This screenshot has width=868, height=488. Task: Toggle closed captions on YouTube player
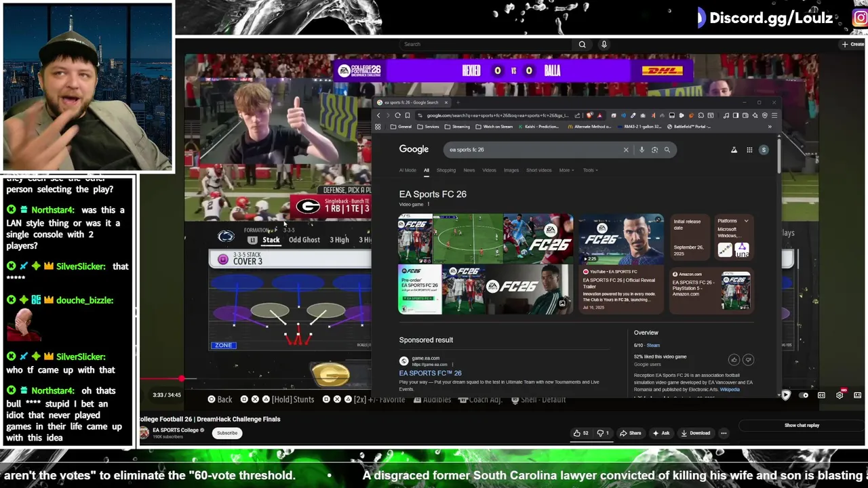pos(821,395)
